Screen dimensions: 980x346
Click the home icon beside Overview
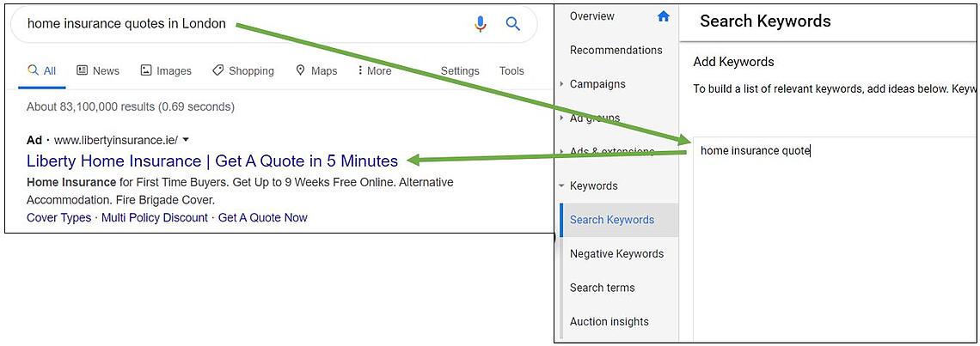(x=663, y=16)
